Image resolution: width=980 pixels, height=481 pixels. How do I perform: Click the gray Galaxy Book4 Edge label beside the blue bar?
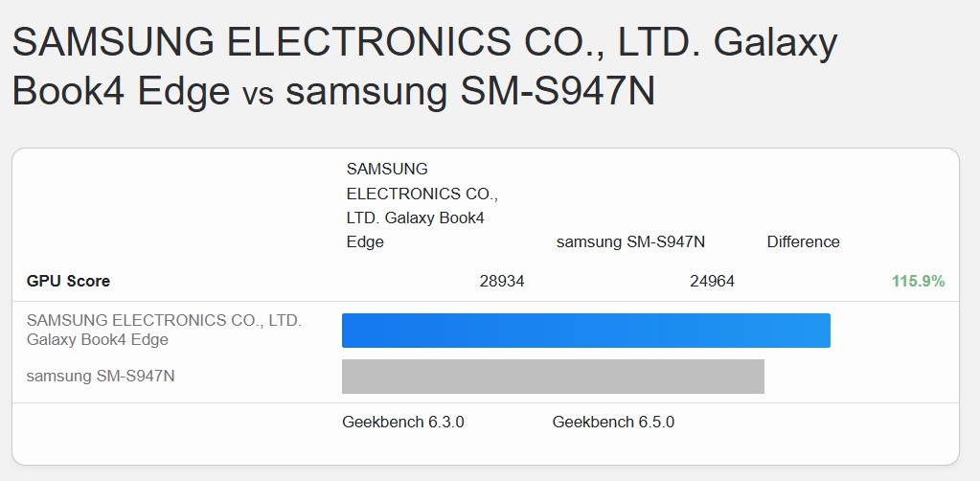point(164,330)
